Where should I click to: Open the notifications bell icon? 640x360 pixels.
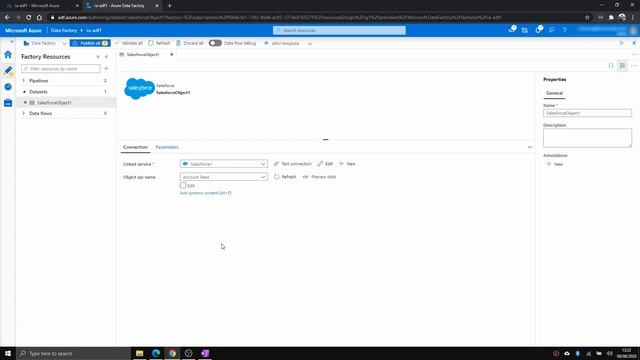(x=512, y=30)
